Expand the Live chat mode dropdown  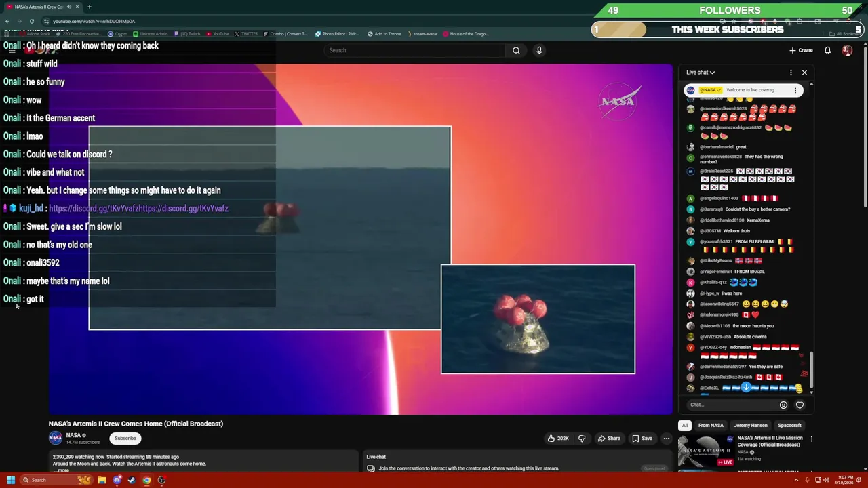point(700,73)
